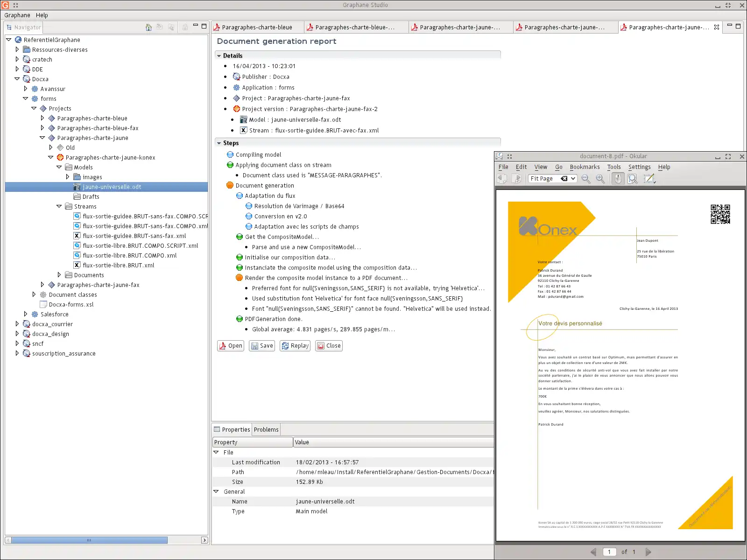Open the Graphane menu

(x=17, y=15)
